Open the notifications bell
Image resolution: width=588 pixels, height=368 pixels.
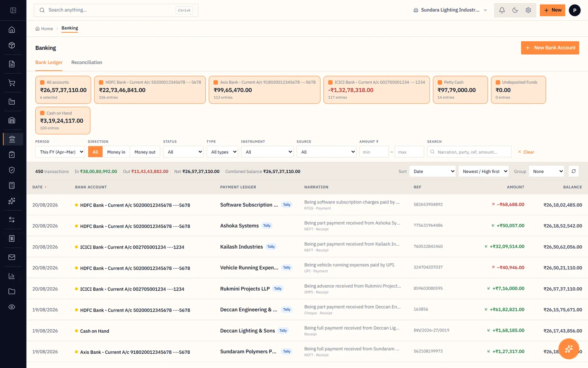(x=502, y=10)
